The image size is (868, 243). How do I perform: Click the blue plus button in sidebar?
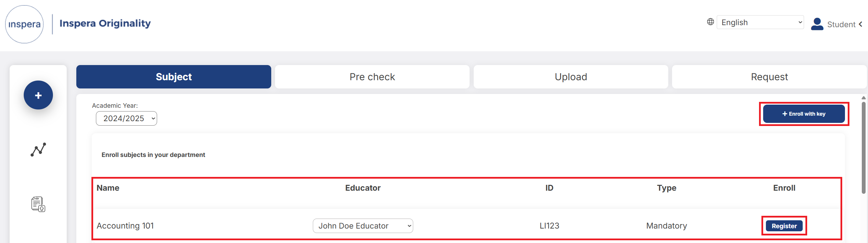(38, 95)
